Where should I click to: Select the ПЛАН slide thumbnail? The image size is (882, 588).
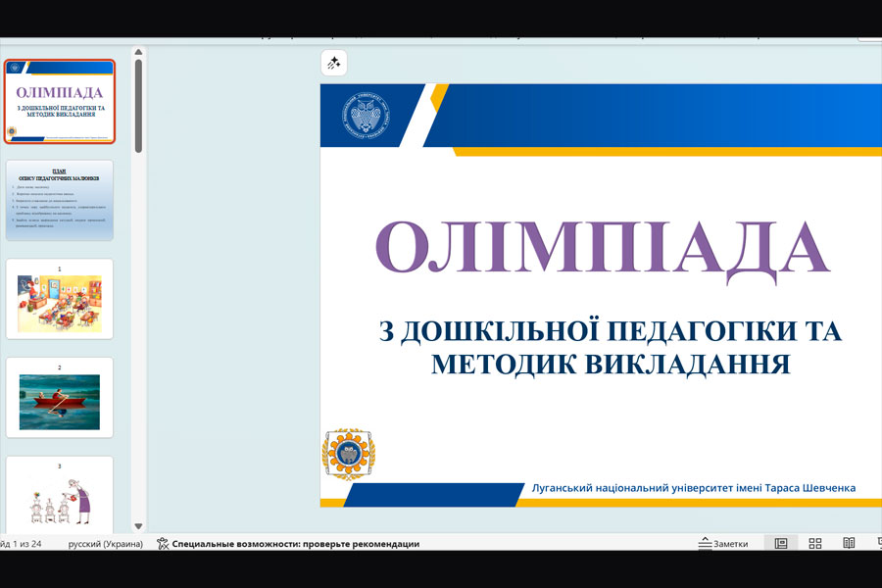click(x=60, y=200)
